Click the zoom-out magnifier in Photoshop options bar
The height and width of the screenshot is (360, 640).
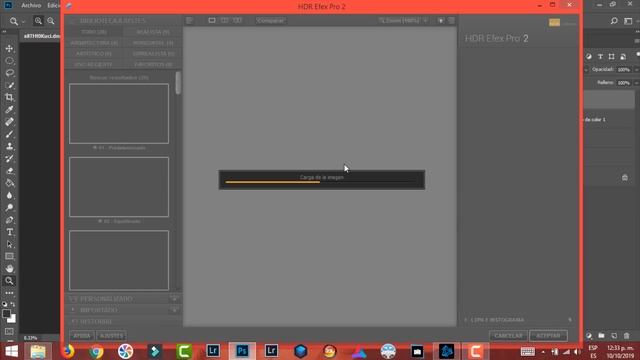tap(51, 21)
